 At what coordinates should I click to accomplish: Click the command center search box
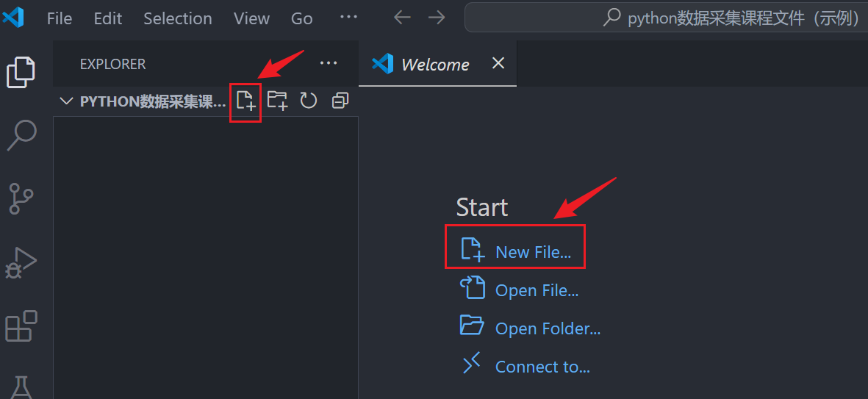[665, 18]
